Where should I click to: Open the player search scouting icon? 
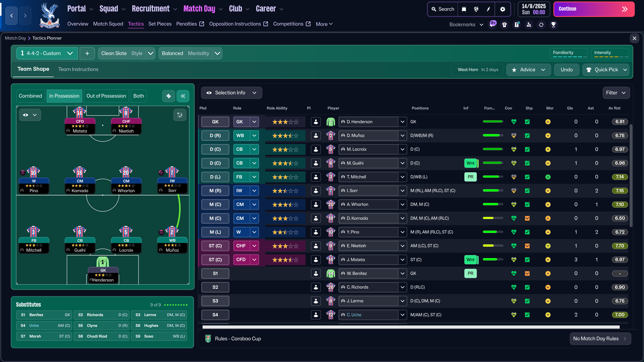(x=529, y=24)
